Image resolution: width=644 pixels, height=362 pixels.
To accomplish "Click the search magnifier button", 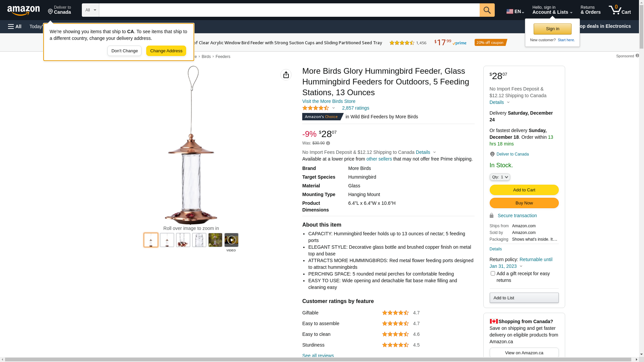I will point(487,10).
